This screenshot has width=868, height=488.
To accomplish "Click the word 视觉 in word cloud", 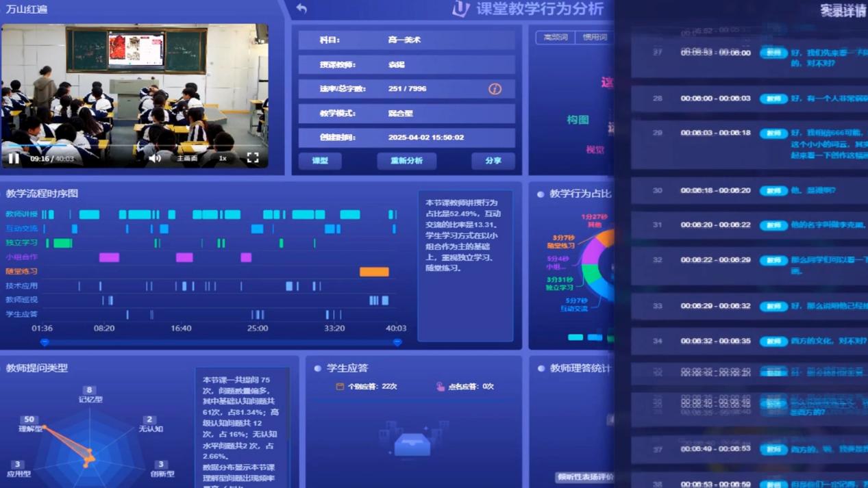I will (595, 150).
